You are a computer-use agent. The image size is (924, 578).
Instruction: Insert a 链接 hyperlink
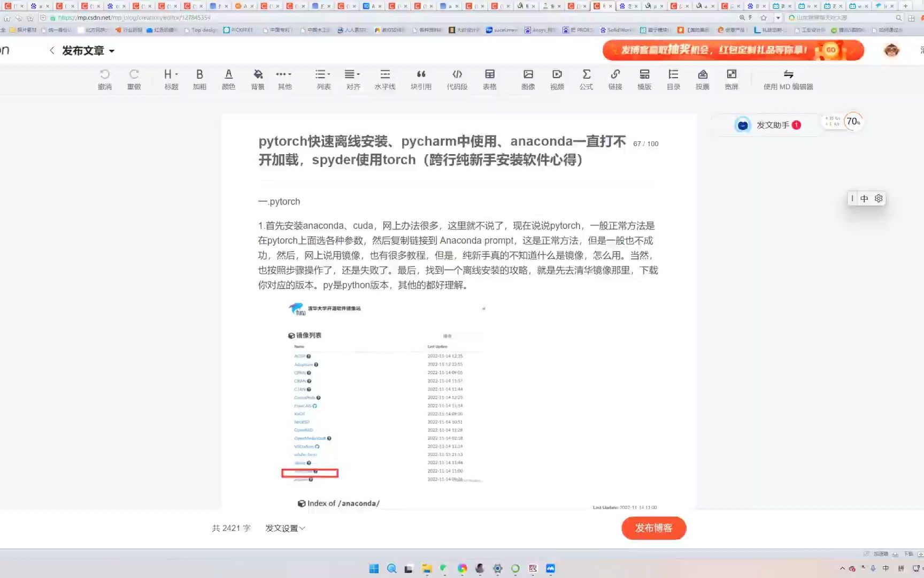click(615, 79)
